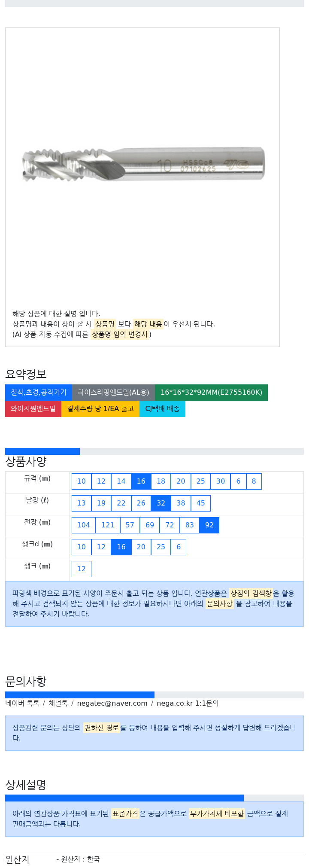
Task: Select 날장 option 45
Action: click(201, 503)
